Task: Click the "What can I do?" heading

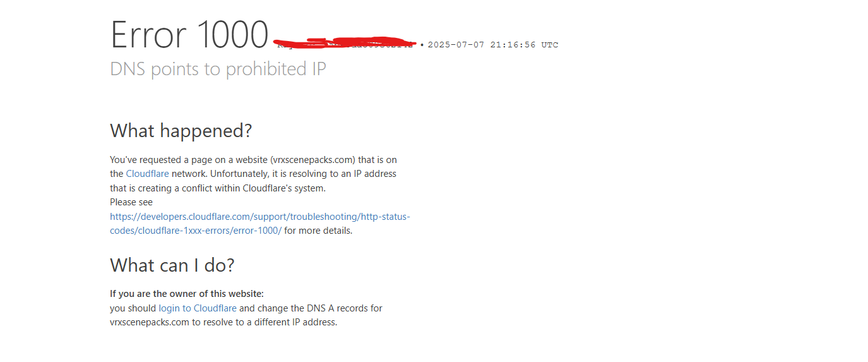Action: (x=172, y=265)
